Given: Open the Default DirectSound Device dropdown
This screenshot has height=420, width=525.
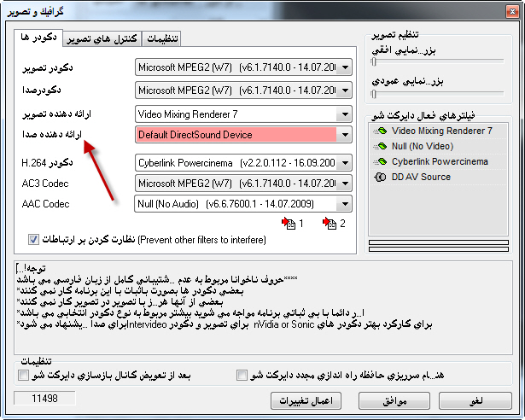Looking at the screenshot, I should [x=344, y=135].
